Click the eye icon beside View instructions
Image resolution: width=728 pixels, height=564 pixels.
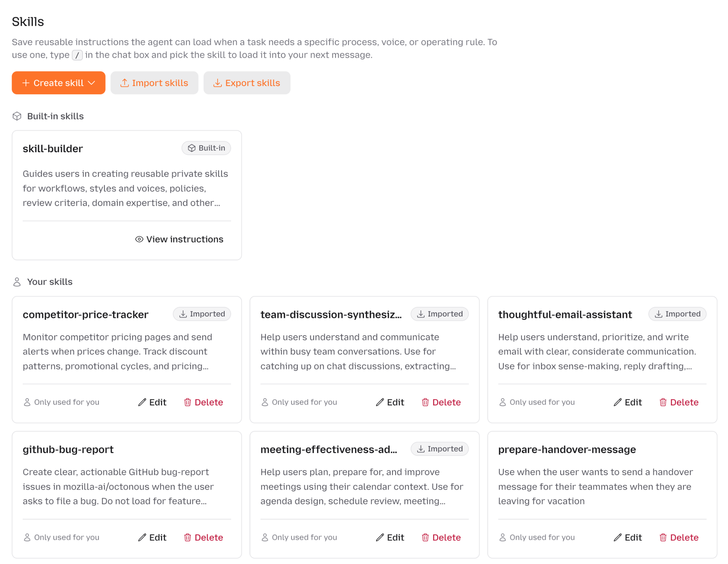pos(139,239)
